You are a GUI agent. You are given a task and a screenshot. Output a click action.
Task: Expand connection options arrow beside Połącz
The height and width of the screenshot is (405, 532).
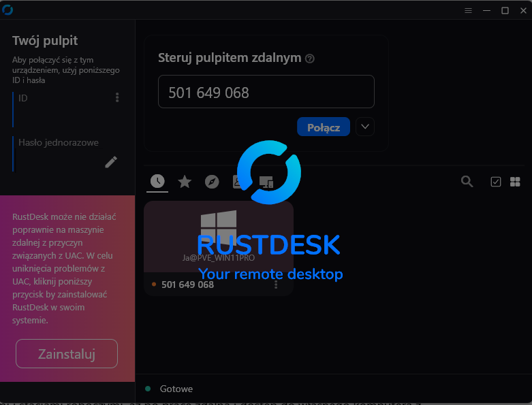coord(365,127)
